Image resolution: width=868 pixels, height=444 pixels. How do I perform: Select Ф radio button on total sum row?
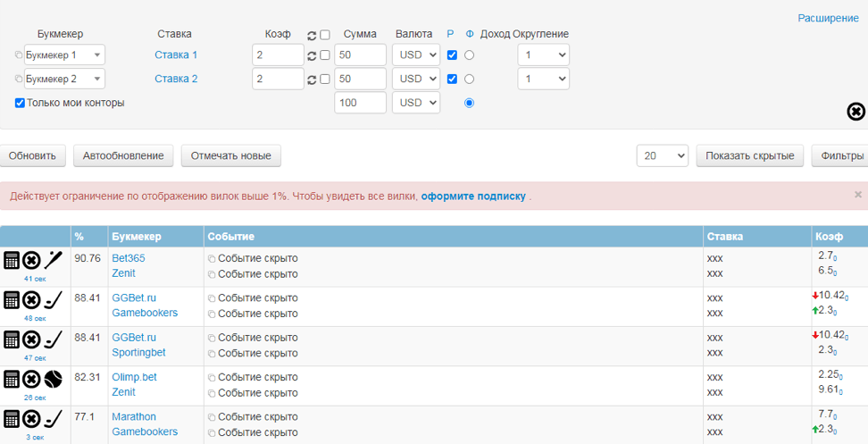tap(470, 103)
